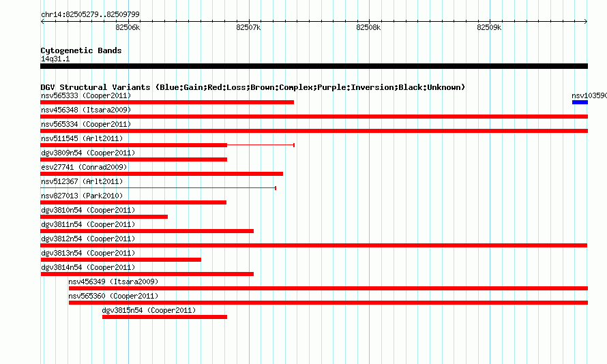Open variant label dgv3812n54 (Cooper2011)
The width and height of the screenshot is (607, 364).
[x=88, y=239]
